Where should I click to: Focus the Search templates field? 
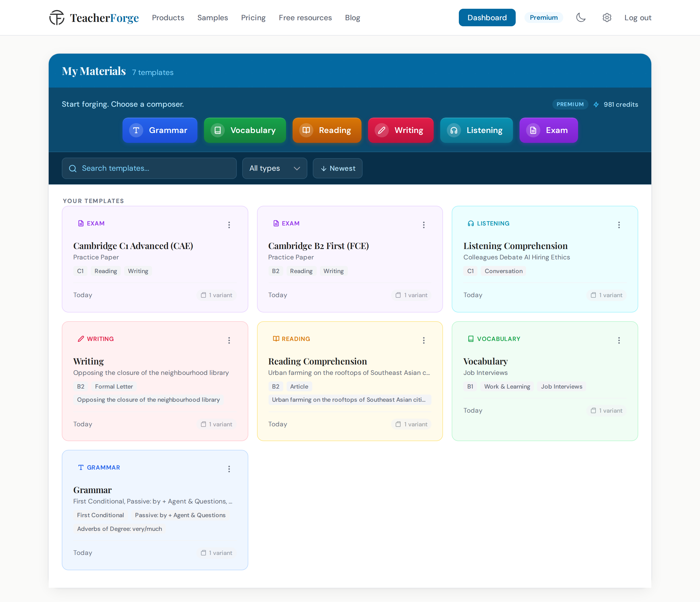coord(149,168)
